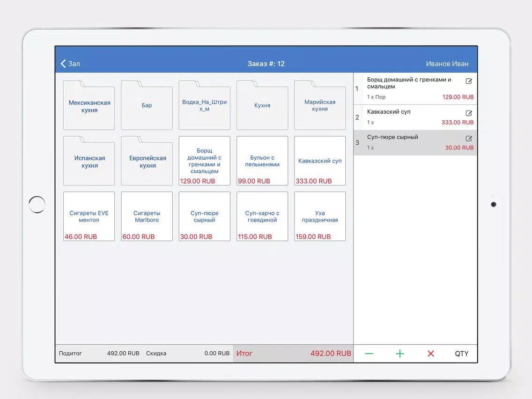Increase quantity with the green plus
532x399 pixels.
coord(399,354)
